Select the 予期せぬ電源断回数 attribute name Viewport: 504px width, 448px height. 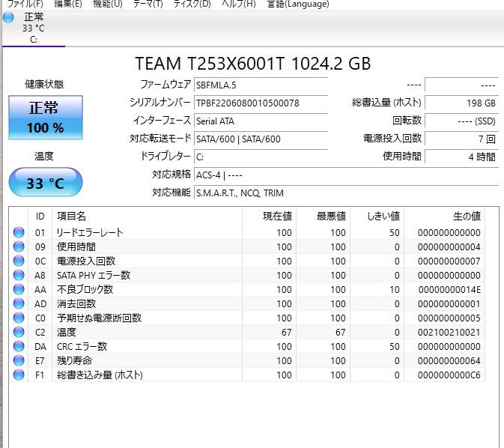point(100,318)
